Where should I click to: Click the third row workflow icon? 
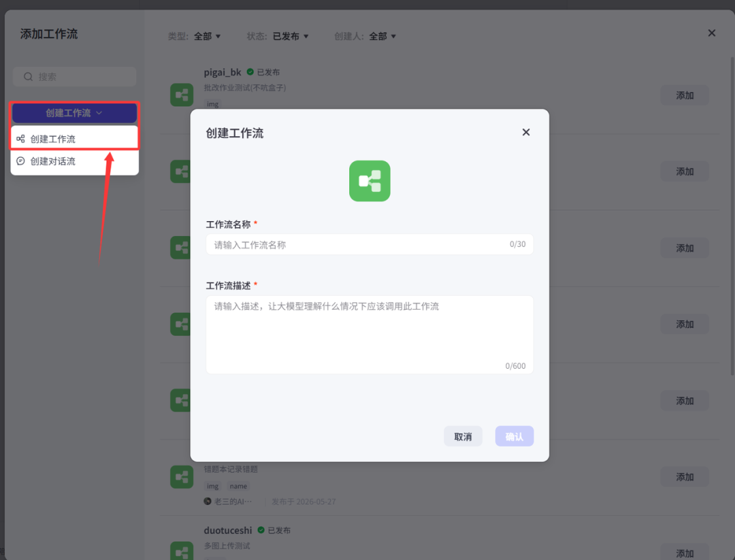pos(180,248)
